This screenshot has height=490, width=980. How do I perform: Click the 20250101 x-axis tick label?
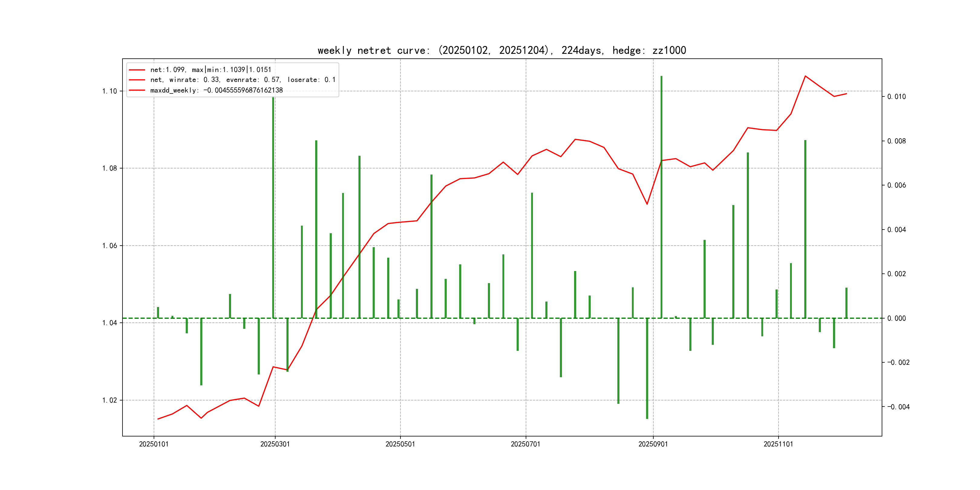154,444
